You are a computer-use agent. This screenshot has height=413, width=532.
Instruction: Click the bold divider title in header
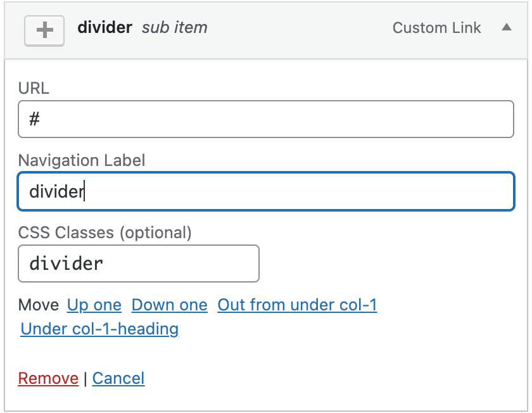[104, 28]
